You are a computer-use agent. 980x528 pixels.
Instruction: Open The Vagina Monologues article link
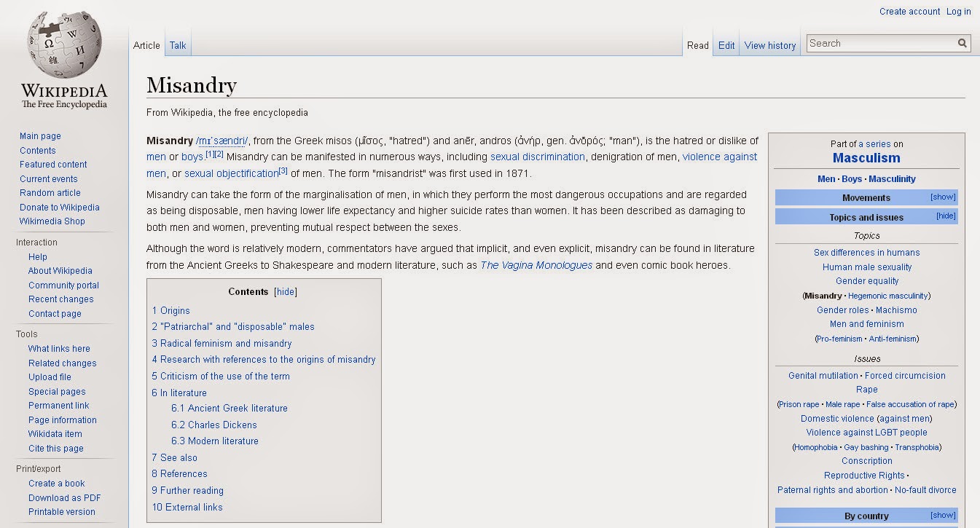tap(536, 265)
